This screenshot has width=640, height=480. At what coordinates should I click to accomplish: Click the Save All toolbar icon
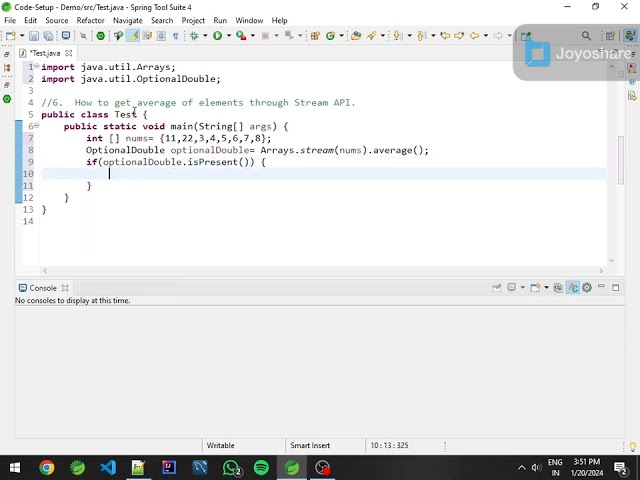click(48, 36)
